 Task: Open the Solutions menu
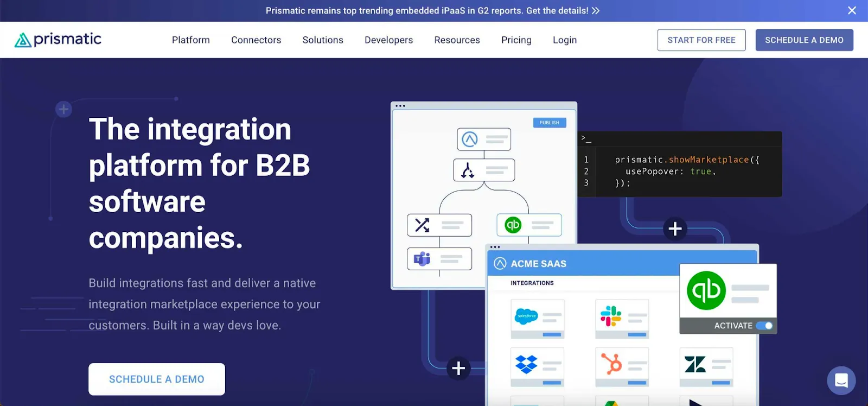point(323,40)
